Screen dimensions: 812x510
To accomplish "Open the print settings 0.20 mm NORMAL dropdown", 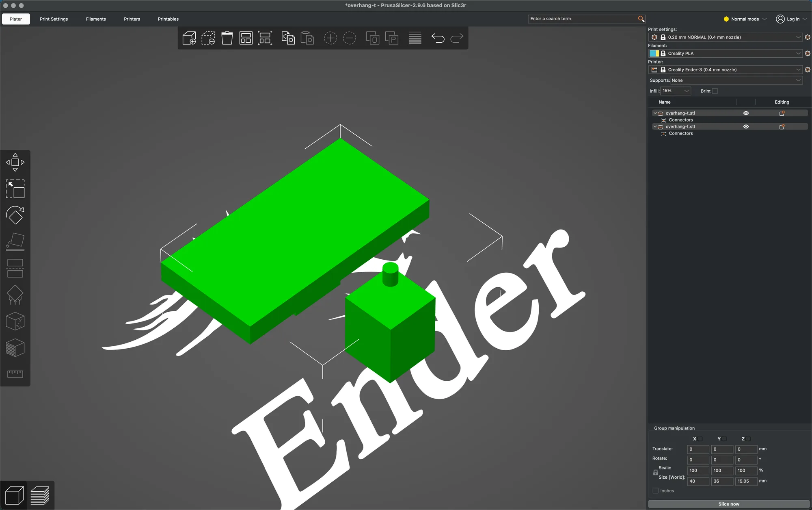I will pyautogui.click(x=725, y=37).
